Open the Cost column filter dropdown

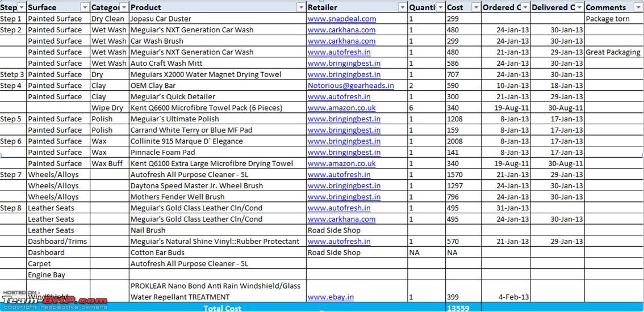point(475,7)
